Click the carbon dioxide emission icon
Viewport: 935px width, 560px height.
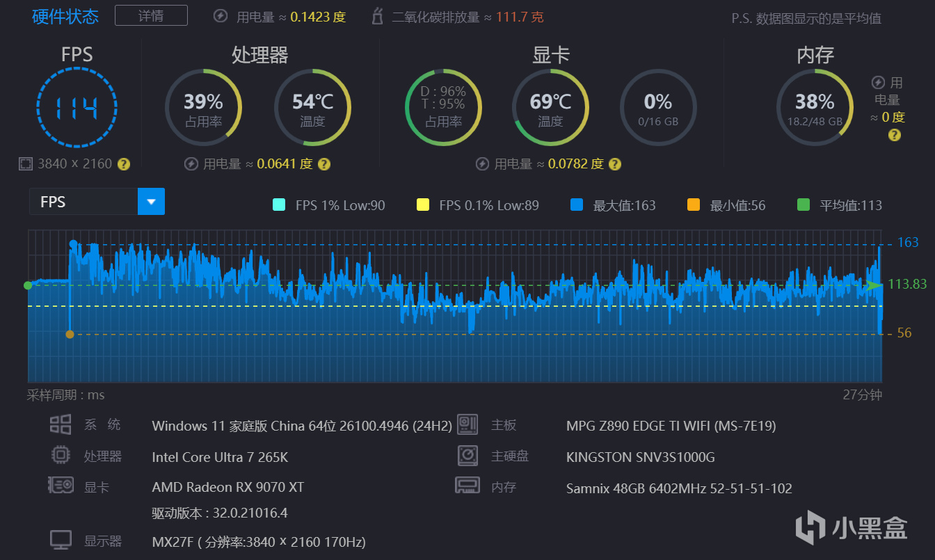pyautogui.click(x=378, y=16)
